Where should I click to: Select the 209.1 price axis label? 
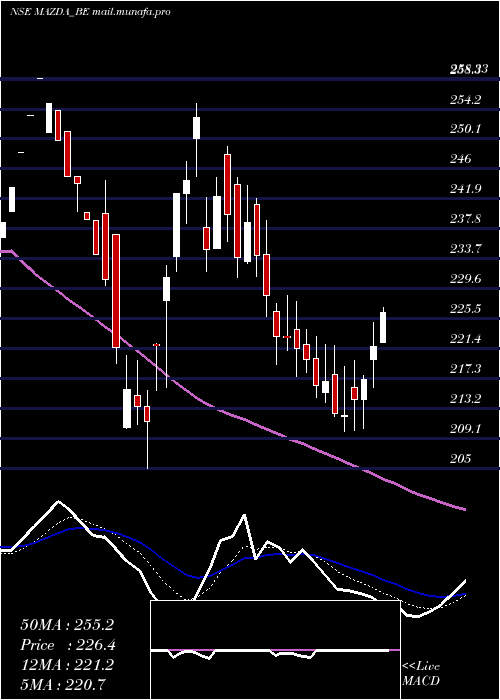pos(465,429)
